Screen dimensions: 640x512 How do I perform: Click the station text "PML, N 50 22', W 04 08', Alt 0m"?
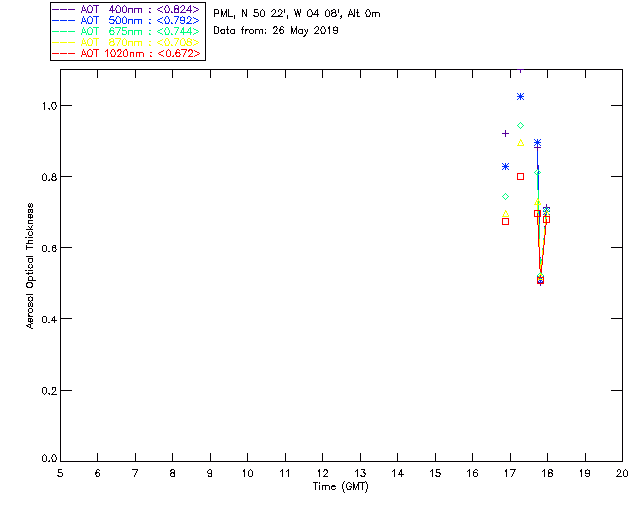pos(297,14)
